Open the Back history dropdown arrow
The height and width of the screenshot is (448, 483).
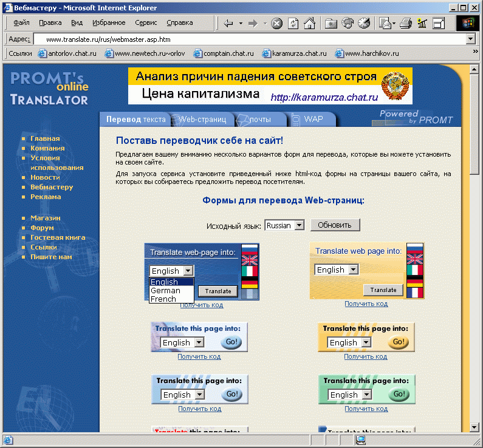241,24
